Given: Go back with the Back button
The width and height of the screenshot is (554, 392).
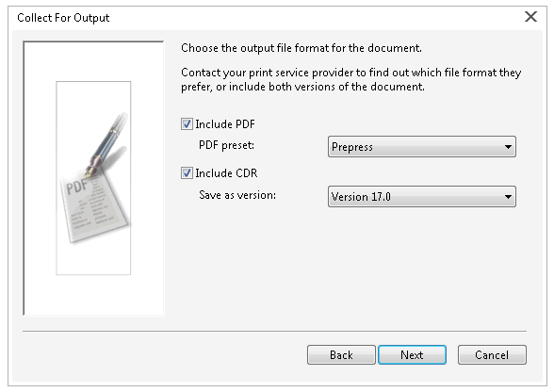Looking at the screenshot, I should pos(341,355).
